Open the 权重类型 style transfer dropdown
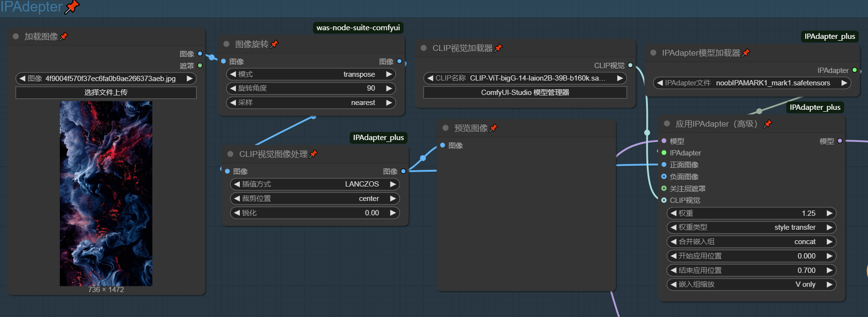This screenshot has width=868, height=317. click(x=751, y=227)
